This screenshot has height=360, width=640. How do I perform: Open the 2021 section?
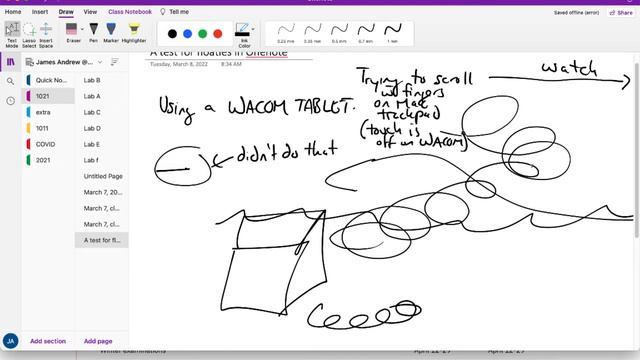[x=48, y=160]
